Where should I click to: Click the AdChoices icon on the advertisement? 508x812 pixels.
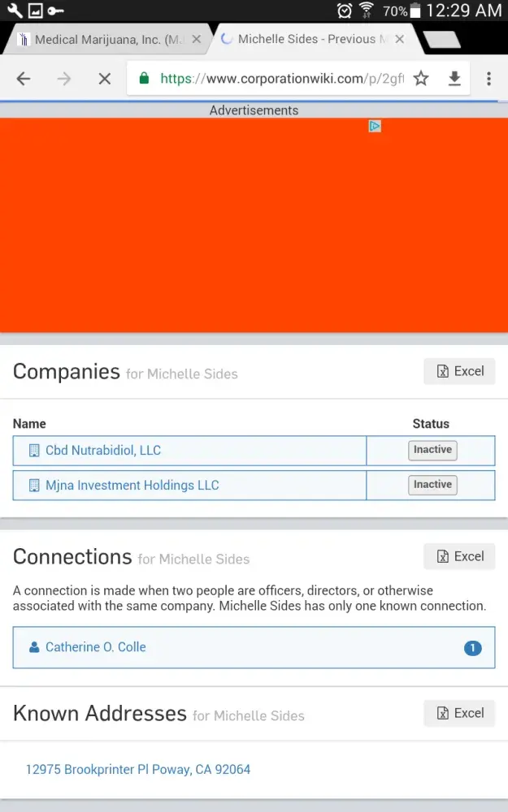pyautogui.click(x=375, y=126)
